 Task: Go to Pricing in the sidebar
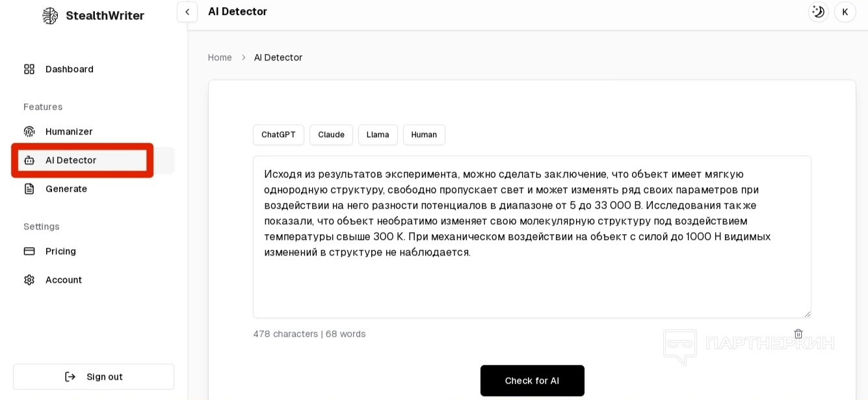pos(60,251)
